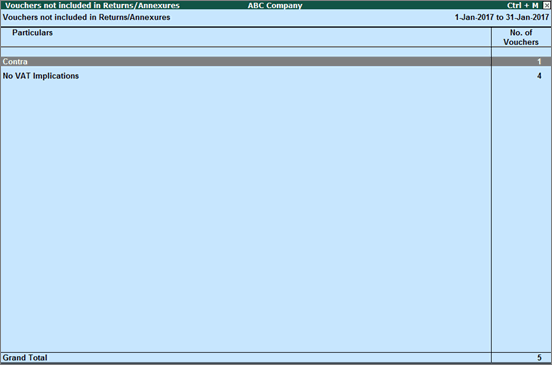This screenshot has height=365, width=552.
Task: Click the empty space after No VAT Implications
Action: click(285, 76)
